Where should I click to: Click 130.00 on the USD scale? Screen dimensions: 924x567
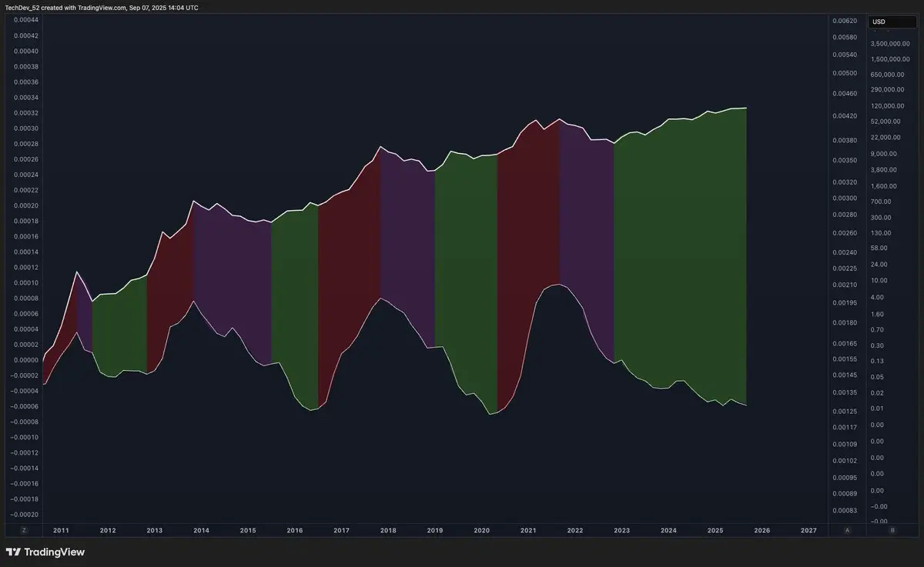(881, 232)
